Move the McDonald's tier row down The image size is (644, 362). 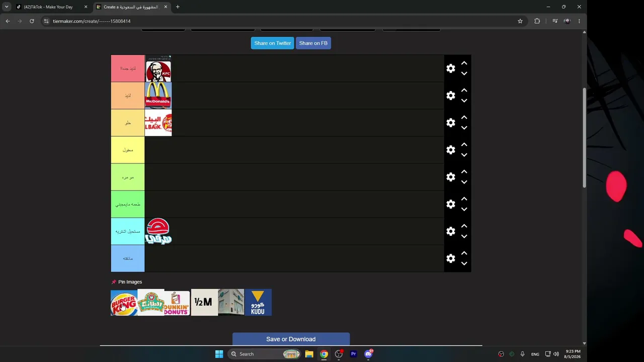click(464, 101)
